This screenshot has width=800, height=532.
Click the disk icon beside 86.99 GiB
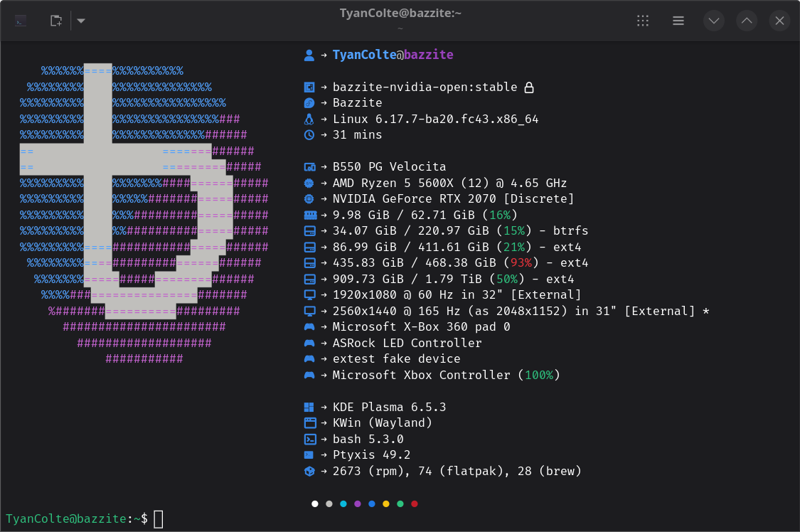(310, 248)
